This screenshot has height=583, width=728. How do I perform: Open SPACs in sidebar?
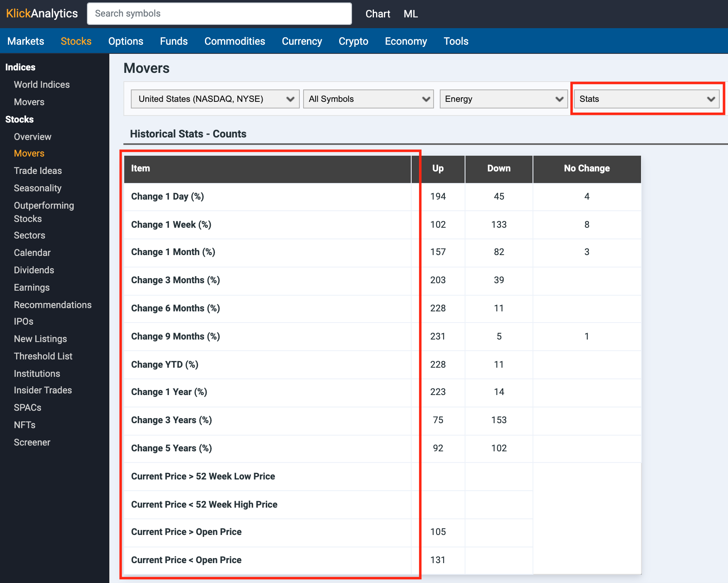tap(27, 407)
